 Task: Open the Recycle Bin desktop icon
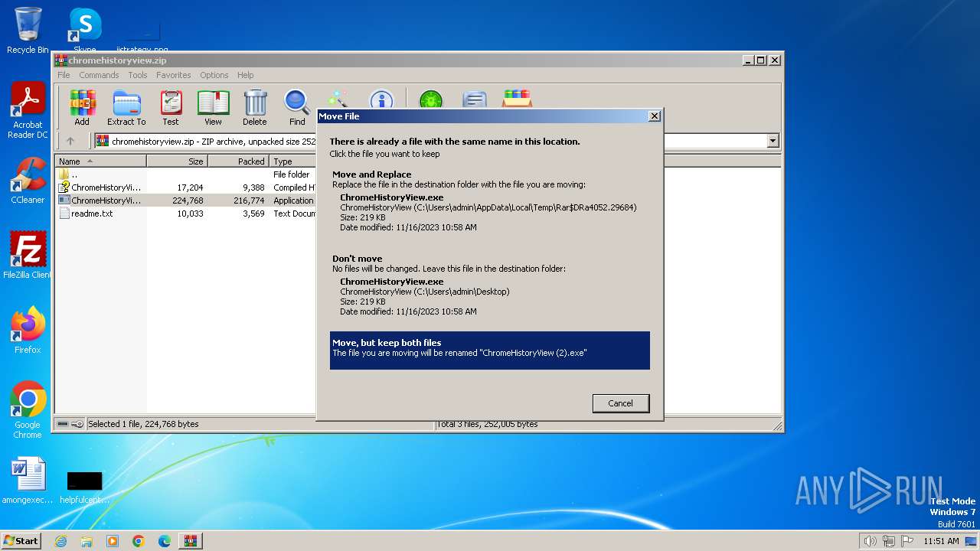[28, 31]
